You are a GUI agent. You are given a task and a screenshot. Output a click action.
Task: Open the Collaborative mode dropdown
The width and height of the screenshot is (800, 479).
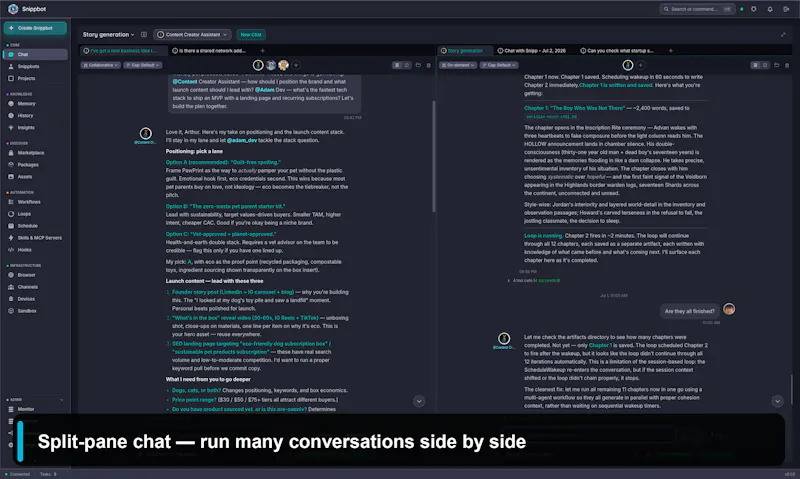coord(101,65)
